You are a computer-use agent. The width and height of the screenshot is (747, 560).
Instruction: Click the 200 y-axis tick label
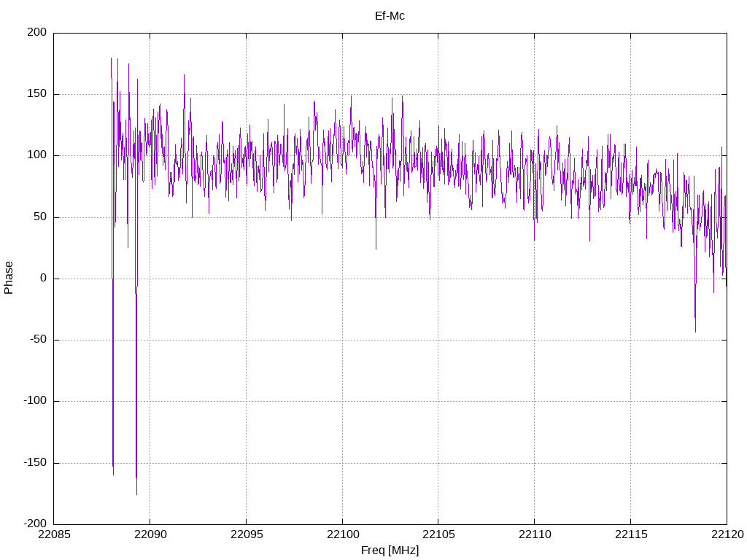[37, 32]
